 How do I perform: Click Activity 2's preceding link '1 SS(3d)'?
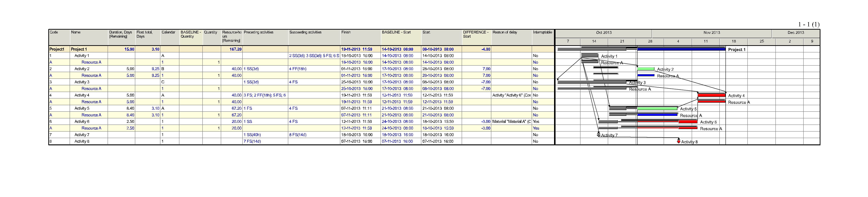click(x=251, y=69)
